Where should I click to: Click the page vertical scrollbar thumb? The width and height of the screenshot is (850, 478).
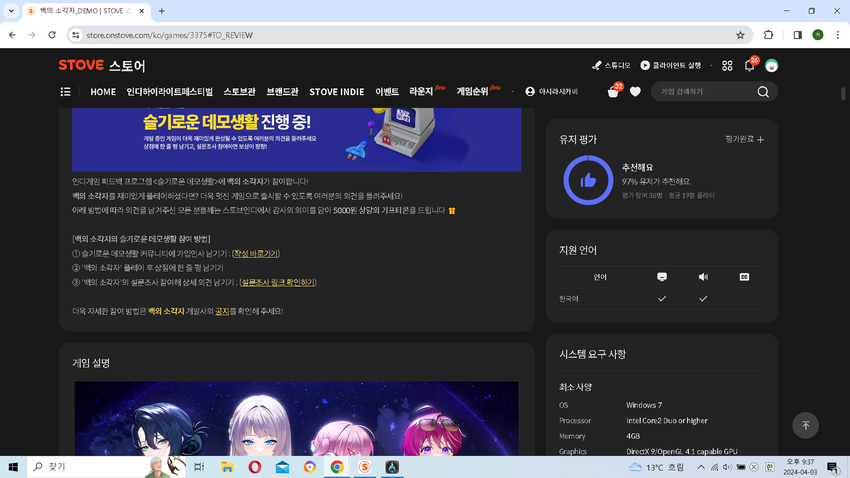843,94
